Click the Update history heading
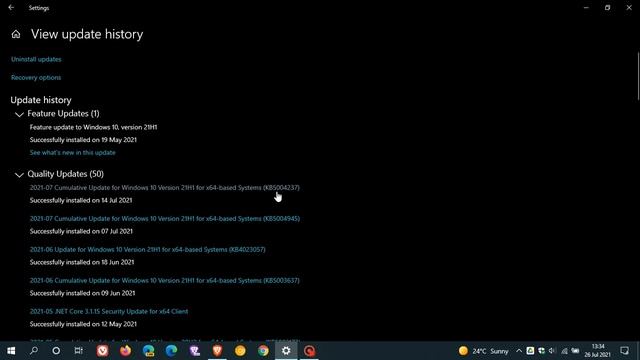Viewport: 640px width, 360px height. [x=41, y=100]
